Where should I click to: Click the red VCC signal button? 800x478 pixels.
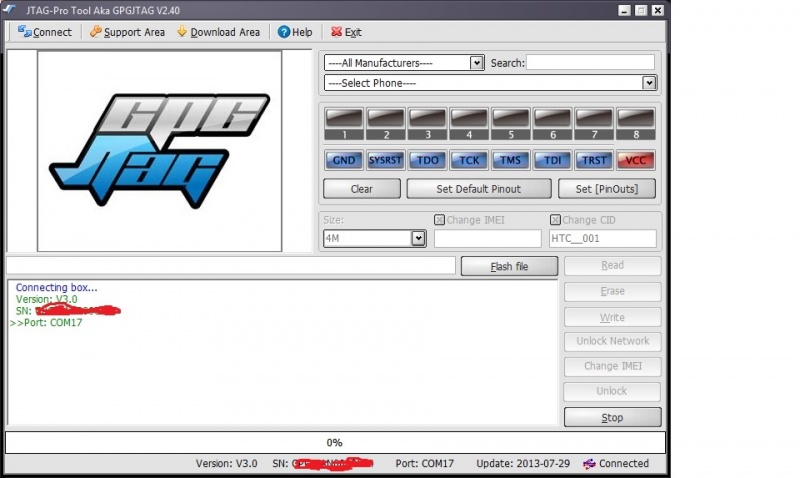click(636, 160)
